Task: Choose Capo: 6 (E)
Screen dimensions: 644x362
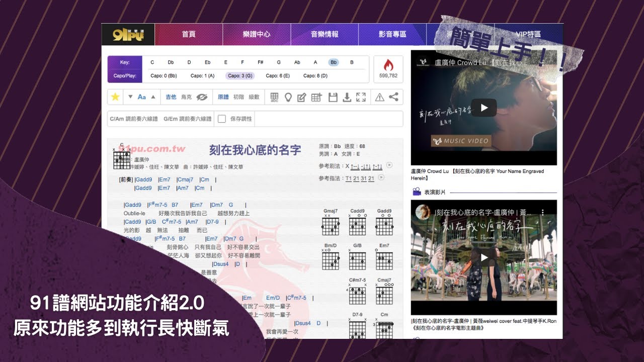Action: (x=278, y=76)
